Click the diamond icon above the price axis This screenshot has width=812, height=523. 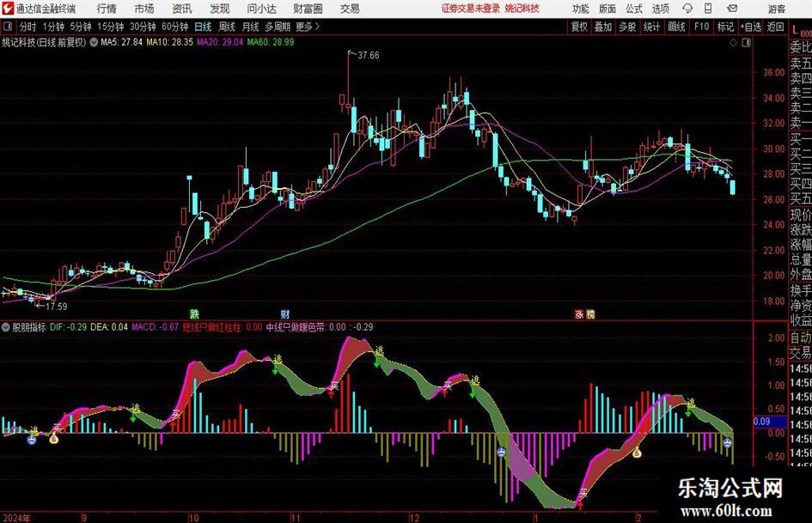(x=733, y=43)
